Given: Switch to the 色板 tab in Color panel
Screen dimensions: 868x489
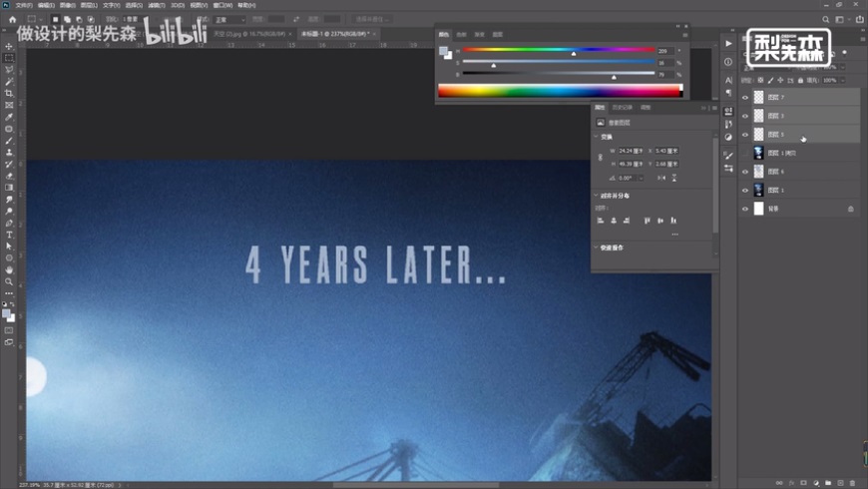Looking at the screenshot, I should pos(461,34).
